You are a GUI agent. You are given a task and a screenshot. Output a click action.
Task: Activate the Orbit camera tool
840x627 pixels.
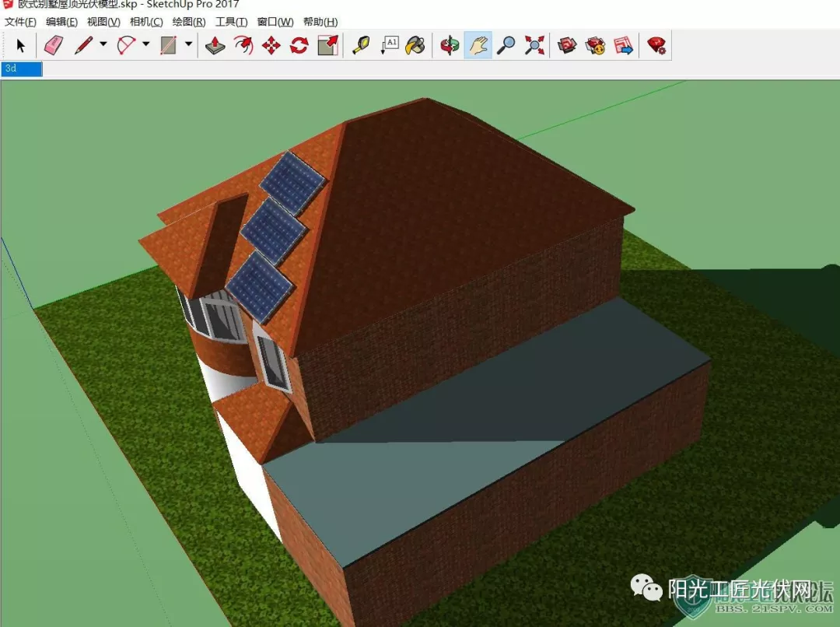pos(450,46)
